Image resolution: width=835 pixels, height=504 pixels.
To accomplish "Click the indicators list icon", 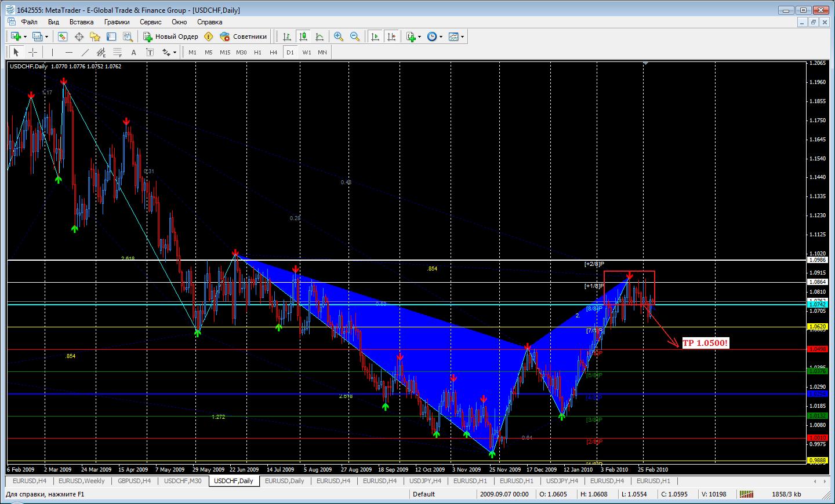I will (x=411, y=36).
